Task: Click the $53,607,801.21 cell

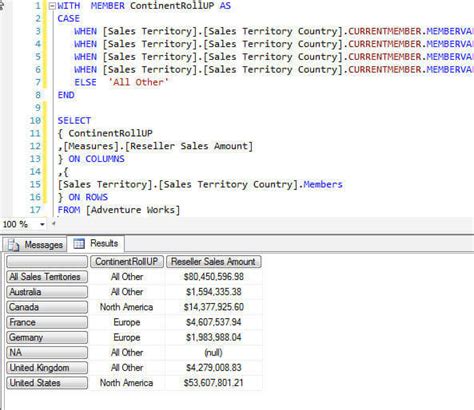Action: coord(214,383)
